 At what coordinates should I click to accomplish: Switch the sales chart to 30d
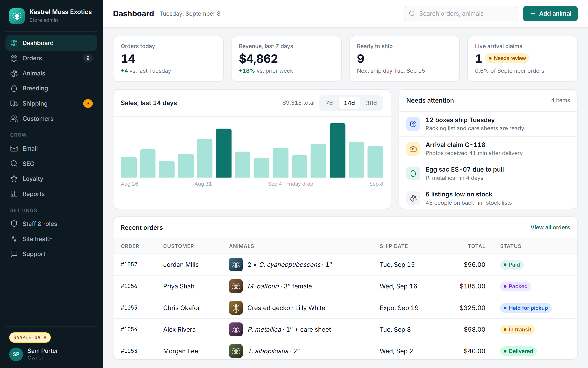(371, 103)
